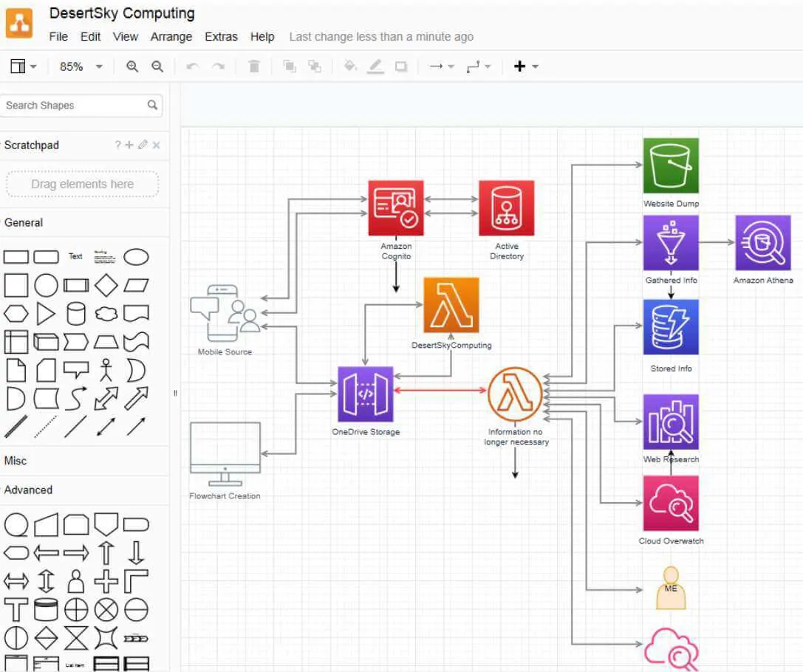The width and height of the screenshot is (803, 672).
Task: Select the cross plus shape in Advanced
Action: (106, 581)
